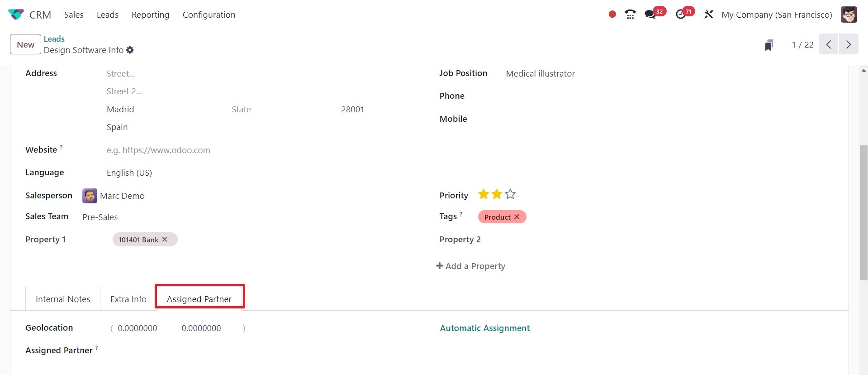Image resolution: width=868 pixels, height=375 pixels.
Task: Go to next record arrow
Action: tap(849, 45)
